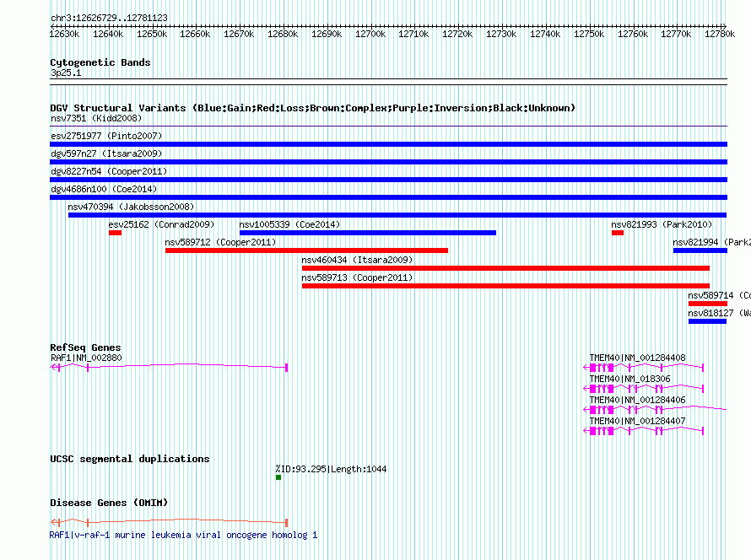Click the small red nsv821993 marker

click(618, 233)
